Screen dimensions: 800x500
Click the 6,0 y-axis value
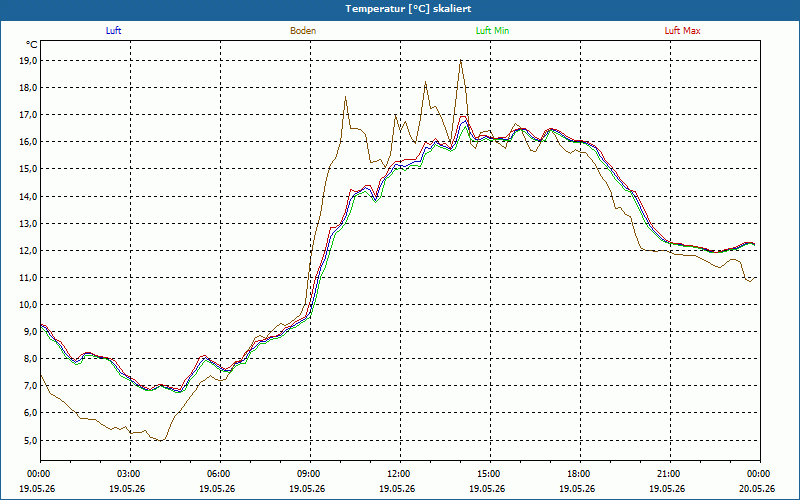(30, 413)
